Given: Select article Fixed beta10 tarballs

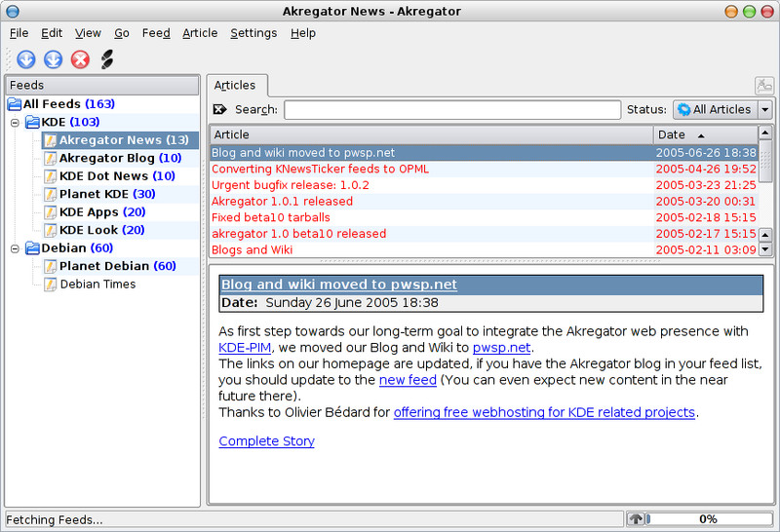Looking at the screenshot, I should point(484,218).
